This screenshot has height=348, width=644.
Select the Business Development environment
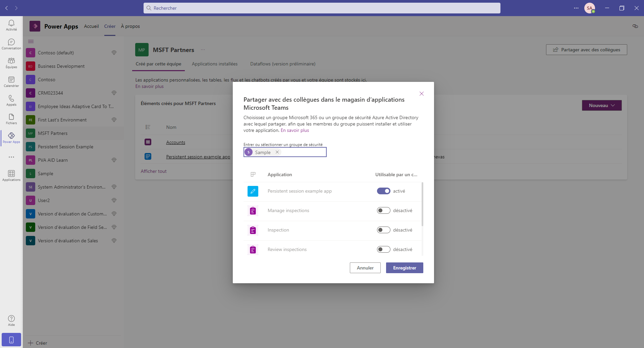point(73,66)
